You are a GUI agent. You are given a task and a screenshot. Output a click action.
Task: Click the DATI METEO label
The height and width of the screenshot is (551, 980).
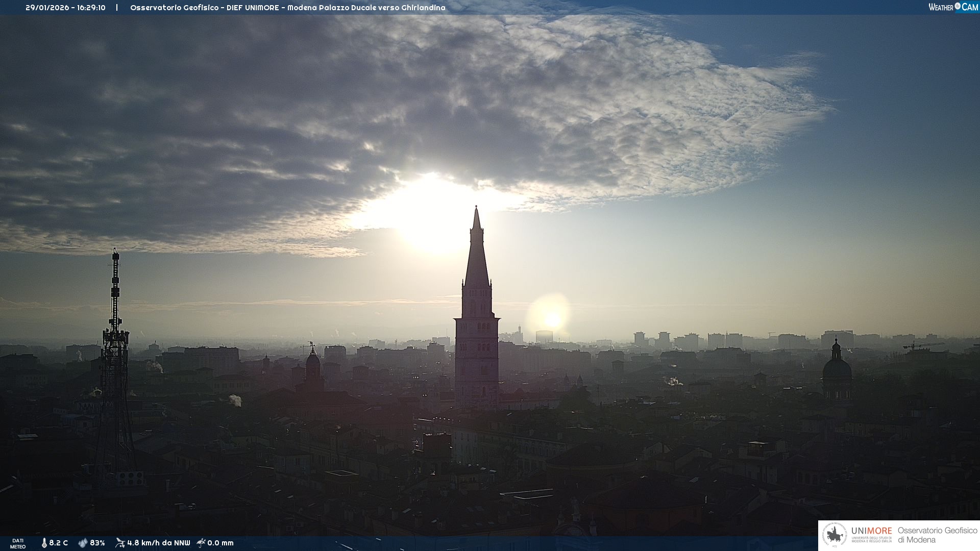[18, 543]
